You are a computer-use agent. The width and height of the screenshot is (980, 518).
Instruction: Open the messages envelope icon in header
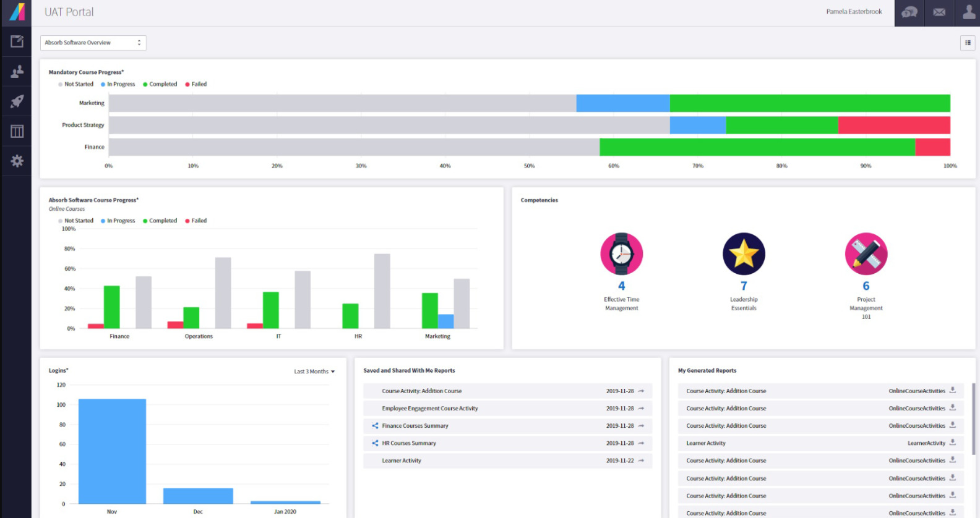point(939,12)
